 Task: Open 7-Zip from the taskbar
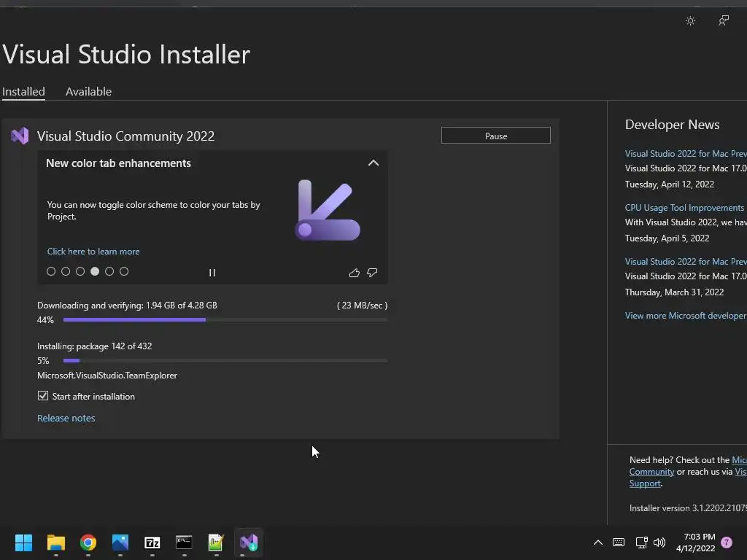(x=152, y=542)
